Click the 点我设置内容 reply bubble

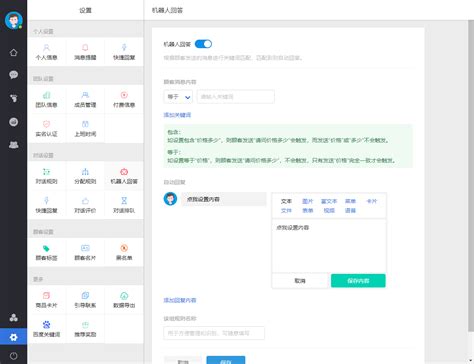click(x=224, y=199)
